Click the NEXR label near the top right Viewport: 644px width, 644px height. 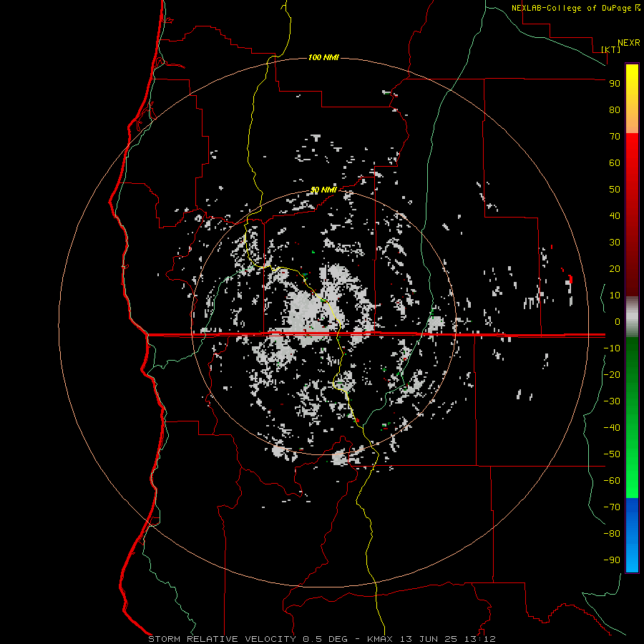[x=629, y=43]
